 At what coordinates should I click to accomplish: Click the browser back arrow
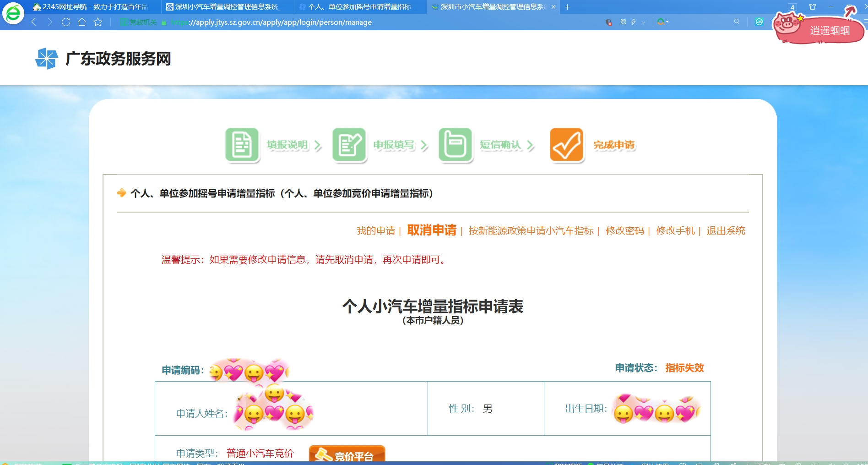coord(33,22)
